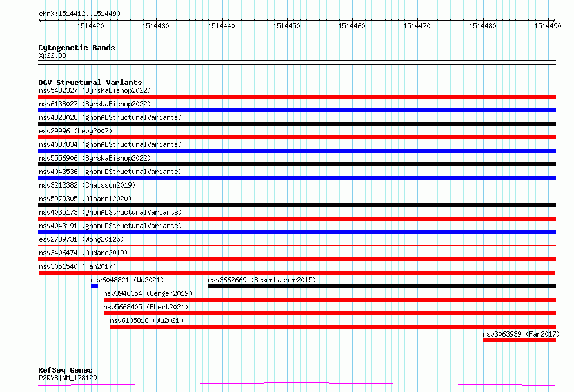Open the esv29996 (Levy2007) variant
The height and width of the screenshot is (392, 574).
click(75, 131)
